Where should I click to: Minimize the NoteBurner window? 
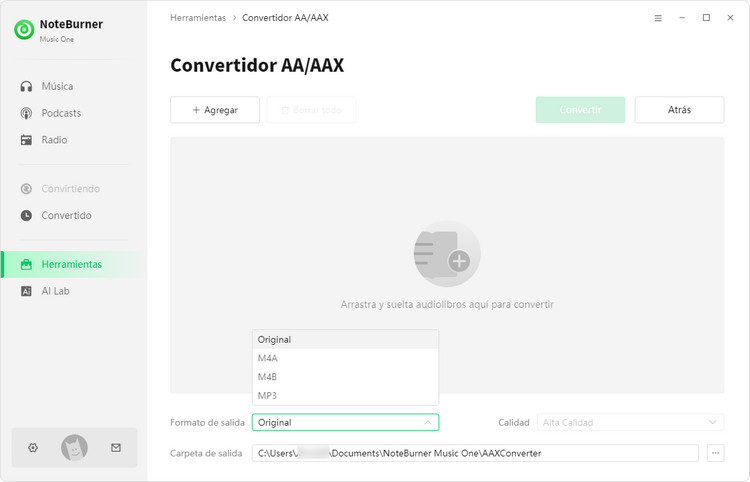682,18
